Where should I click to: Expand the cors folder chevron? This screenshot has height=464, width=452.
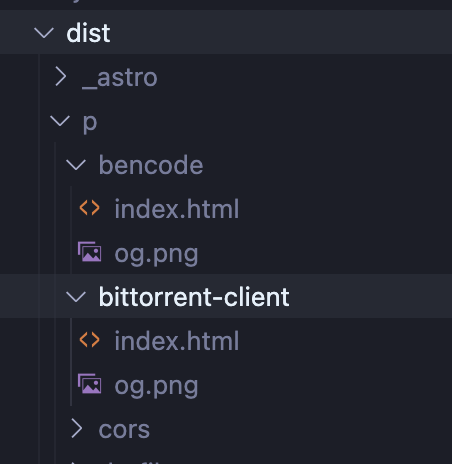pos(77,429)
